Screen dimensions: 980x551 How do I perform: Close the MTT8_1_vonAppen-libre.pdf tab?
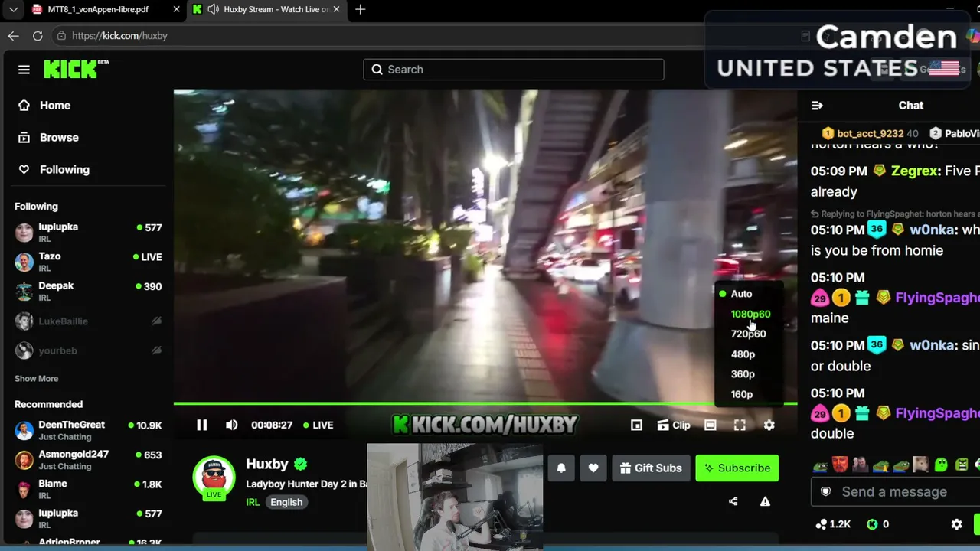(x=177, y=9)
